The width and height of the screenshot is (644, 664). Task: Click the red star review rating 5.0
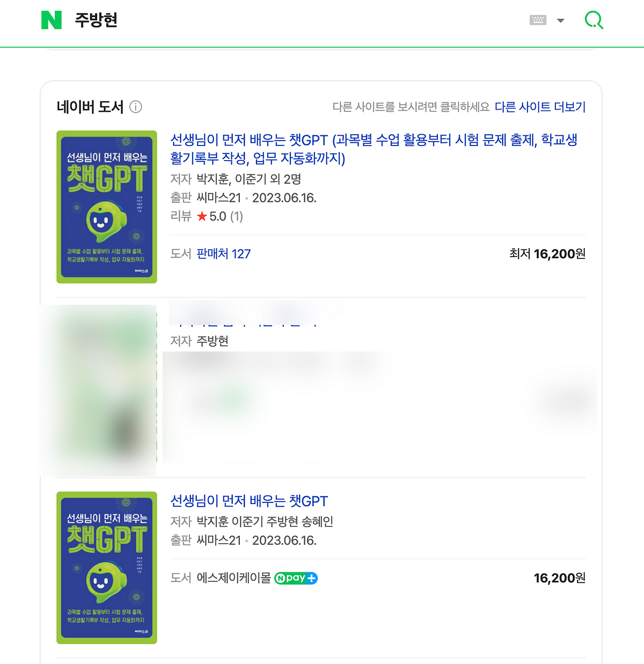click(211, 216)
